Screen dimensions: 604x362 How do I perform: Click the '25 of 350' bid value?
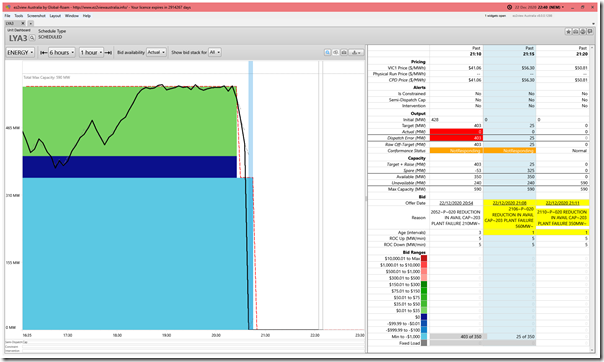click(x=525, y=337)
